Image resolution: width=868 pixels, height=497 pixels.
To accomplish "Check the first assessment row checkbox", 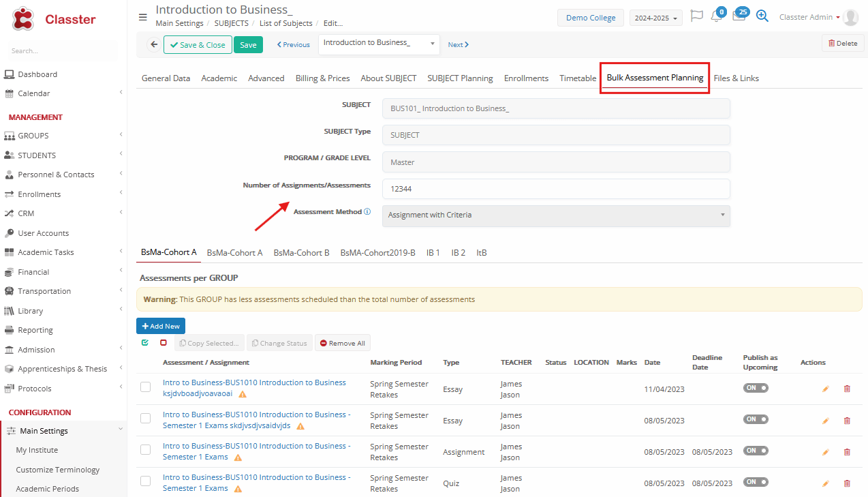I will tap(145, 387).
